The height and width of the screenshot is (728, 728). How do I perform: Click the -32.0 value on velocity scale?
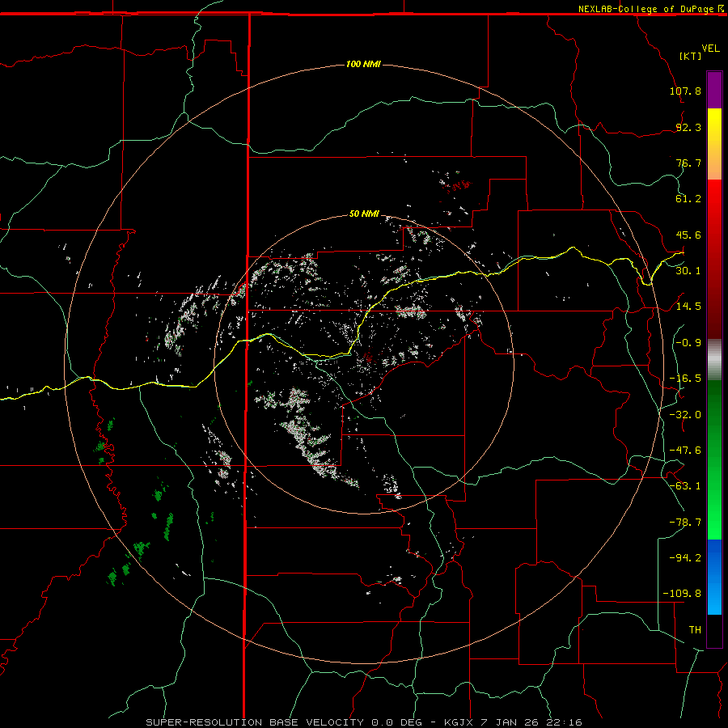point(685,415)
